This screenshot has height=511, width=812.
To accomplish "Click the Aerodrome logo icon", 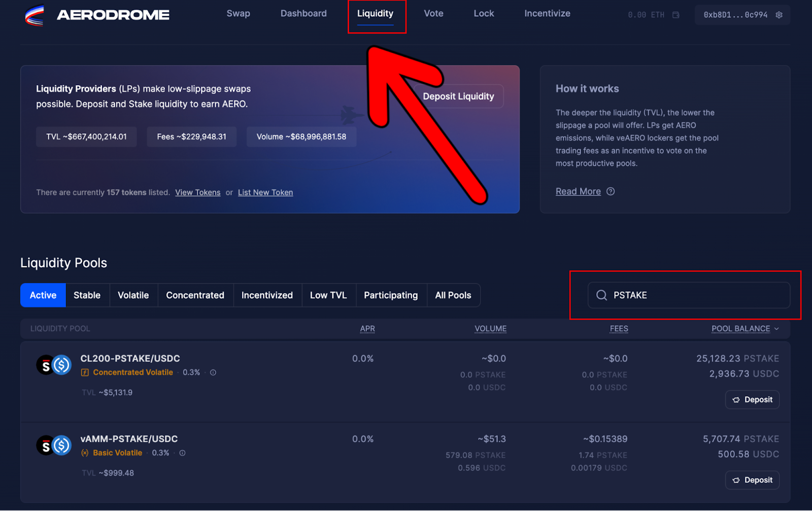I will pyautogui.click(x=35, y=15).
